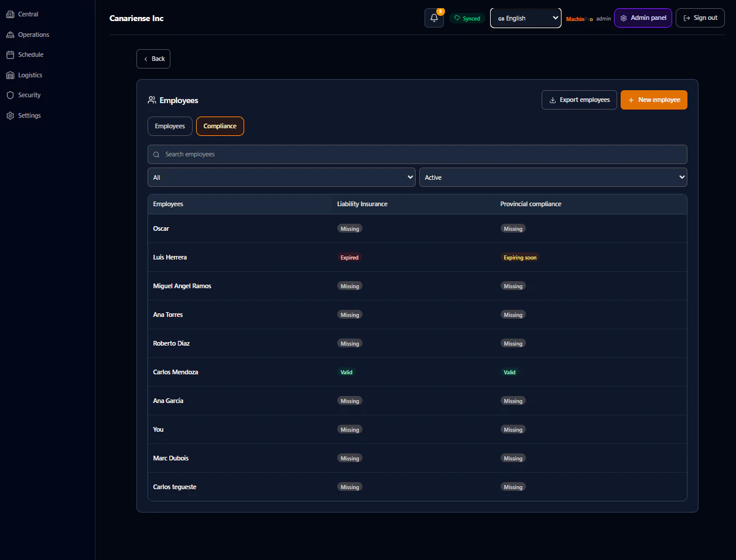Image resolution: width=736 pixels, height=560 pixels.
Task: Click the download icon on Export employees
Action: [x=551, y=100]
